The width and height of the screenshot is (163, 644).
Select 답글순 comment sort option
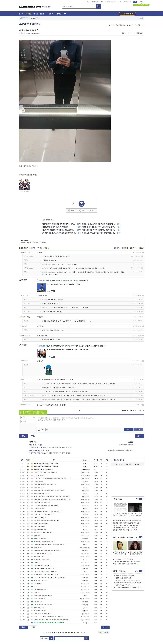pyautogui.click(x=46, y=248)
